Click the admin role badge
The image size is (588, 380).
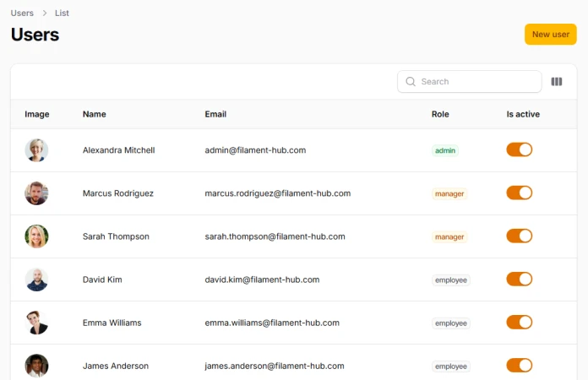pos(445,150)
